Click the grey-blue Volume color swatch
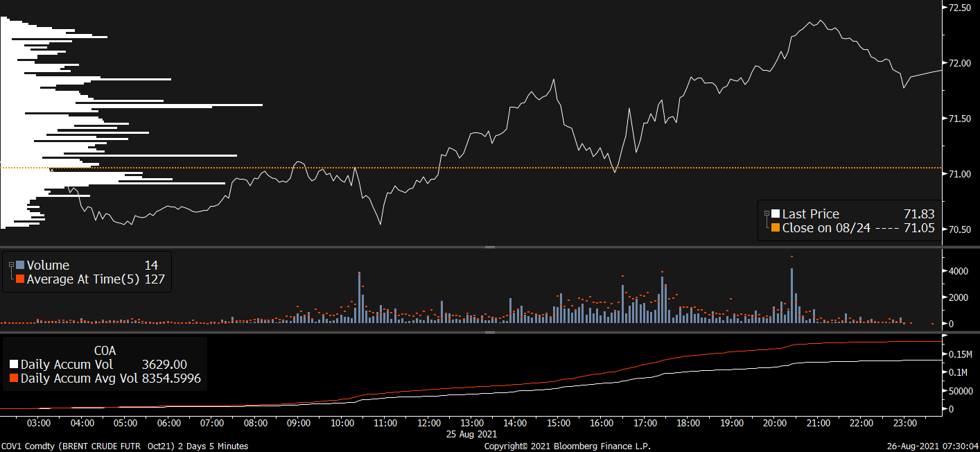Viewport: 980px width, 452px height. [20, 265]
